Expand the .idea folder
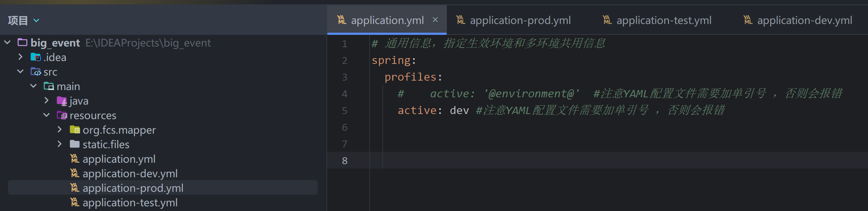868x211 pixels. point(20,57)
